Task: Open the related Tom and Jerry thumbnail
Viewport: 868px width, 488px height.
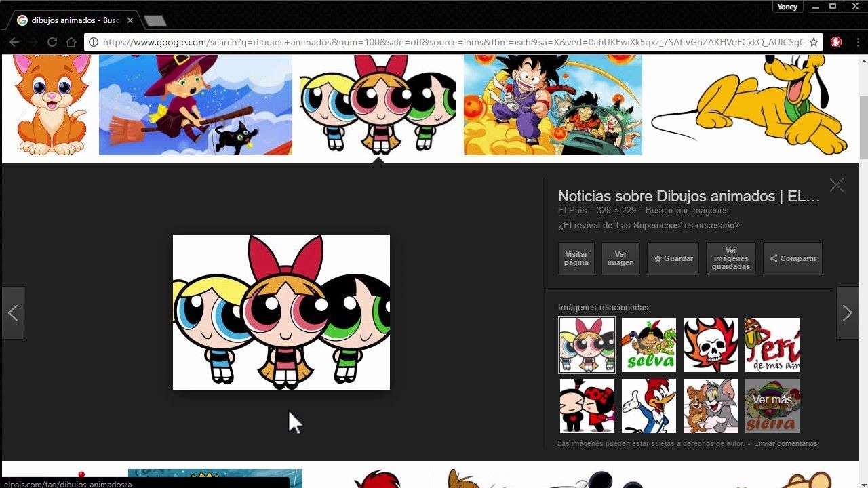Action: (711, 406)
